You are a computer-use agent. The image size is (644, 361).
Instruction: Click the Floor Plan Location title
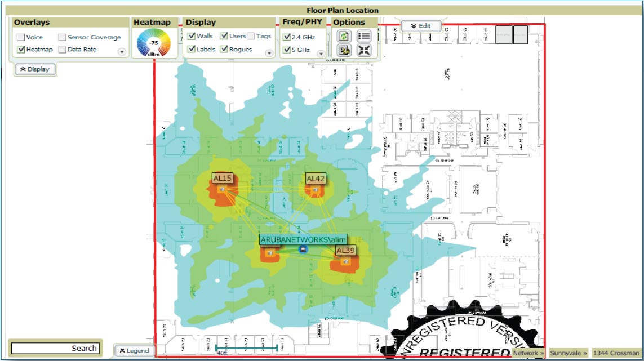343,11
